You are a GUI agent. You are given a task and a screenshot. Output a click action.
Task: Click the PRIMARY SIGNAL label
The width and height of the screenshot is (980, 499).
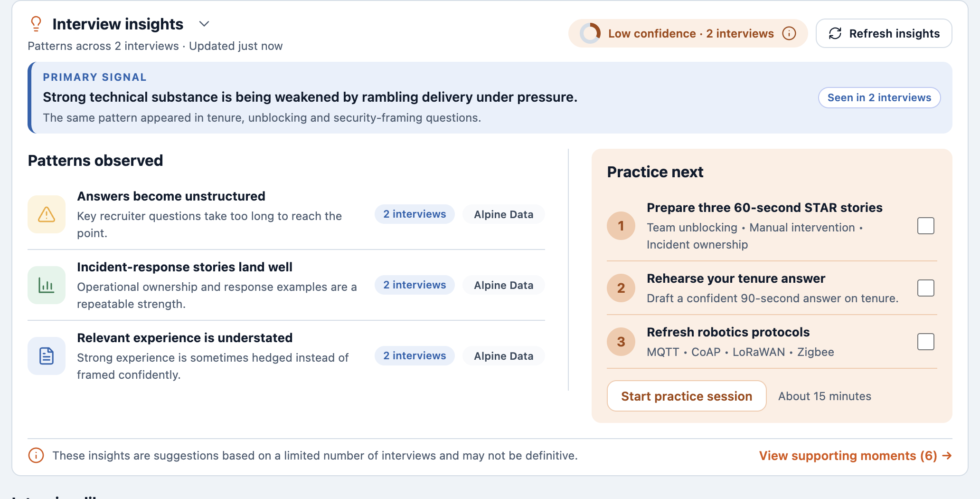pyautogui.click(x=94, y=77)
